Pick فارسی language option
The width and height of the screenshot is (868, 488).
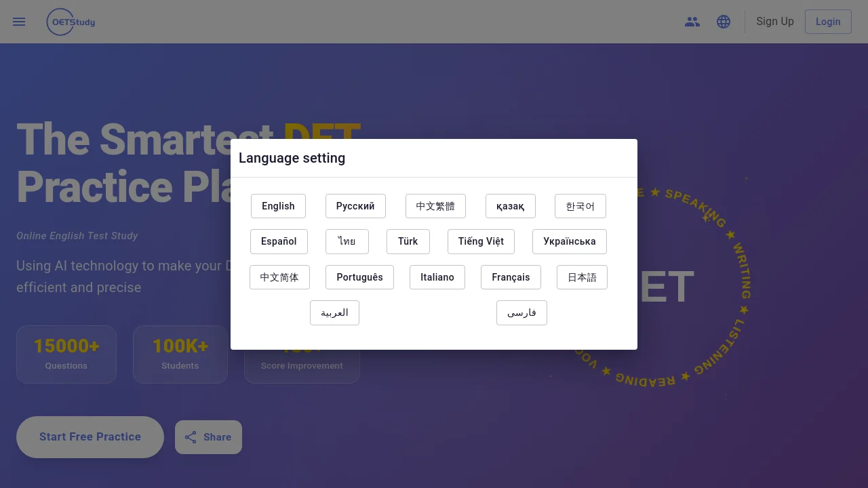pos(521,313)
